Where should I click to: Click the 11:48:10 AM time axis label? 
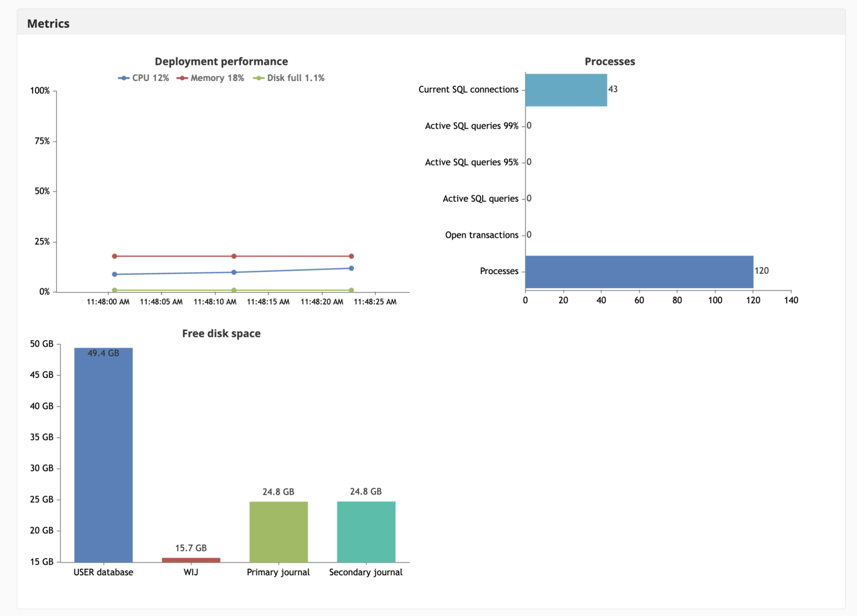click(x=215, y=302)
